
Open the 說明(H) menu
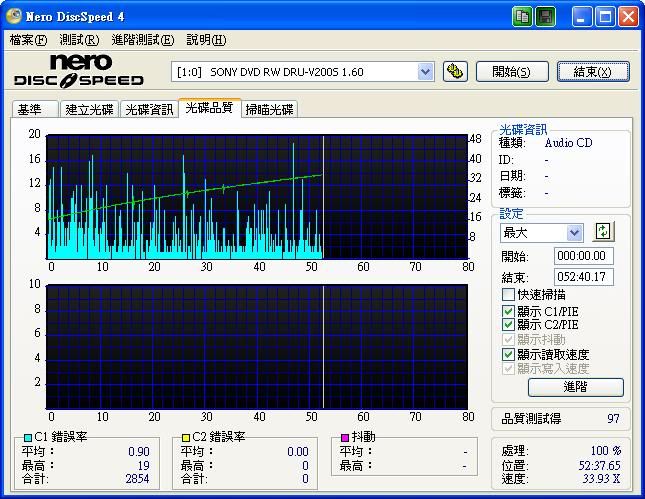206,40
